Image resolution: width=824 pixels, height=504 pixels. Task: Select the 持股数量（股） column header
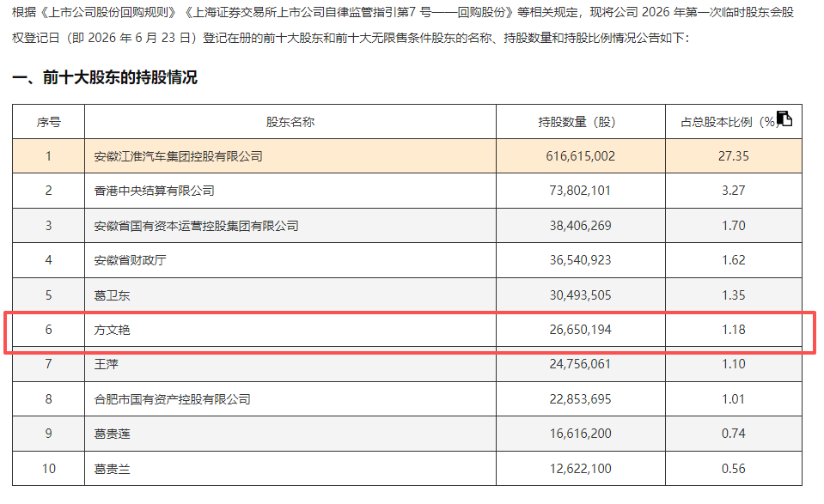coord(580,122)
